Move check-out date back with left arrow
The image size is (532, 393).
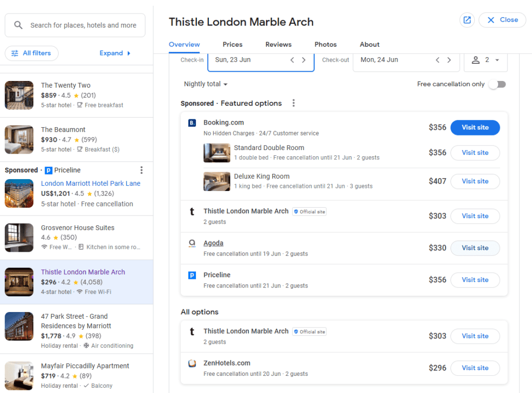[437, 60]
